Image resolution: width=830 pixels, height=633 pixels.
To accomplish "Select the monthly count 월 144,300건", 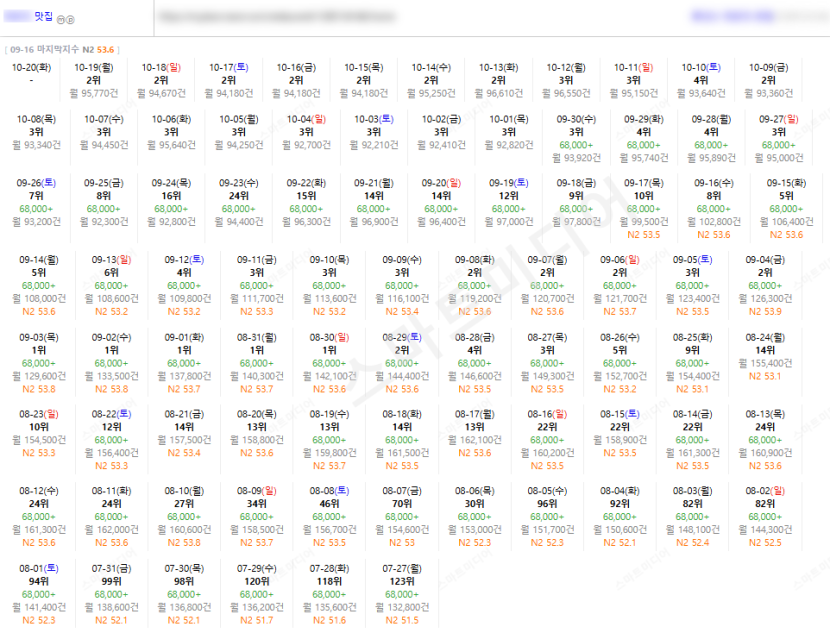I will tap(765, 530).
